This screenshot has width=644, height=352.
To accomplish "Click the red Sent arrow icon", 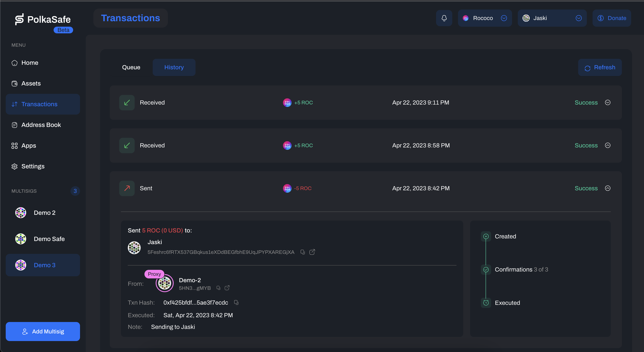I will tap(127, 188).
